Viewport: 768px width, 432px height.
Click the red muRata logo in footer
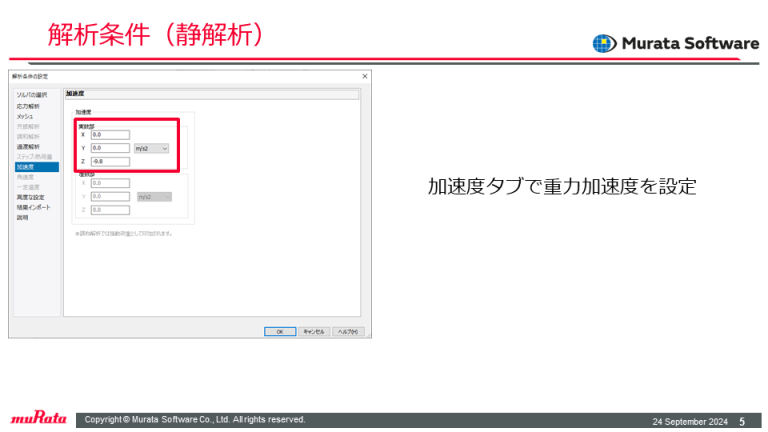click(39, 420)
